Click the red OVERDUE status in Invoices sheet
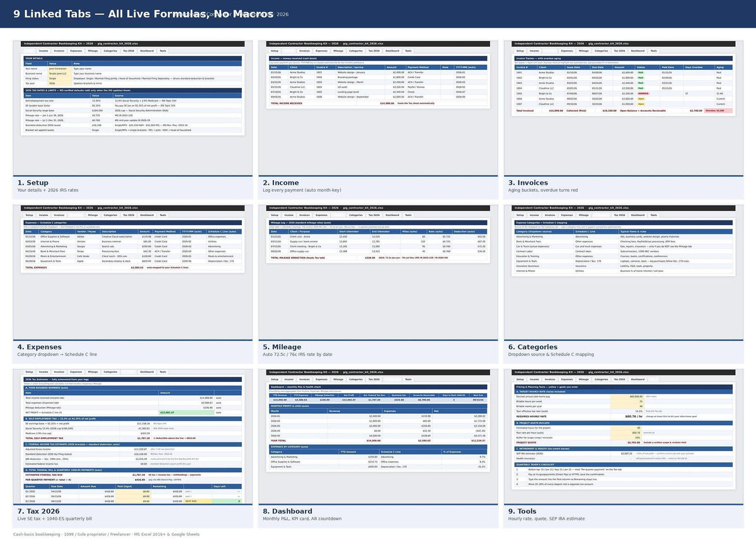The width and height of the screenshot is (756, 540). coord(643,93)
